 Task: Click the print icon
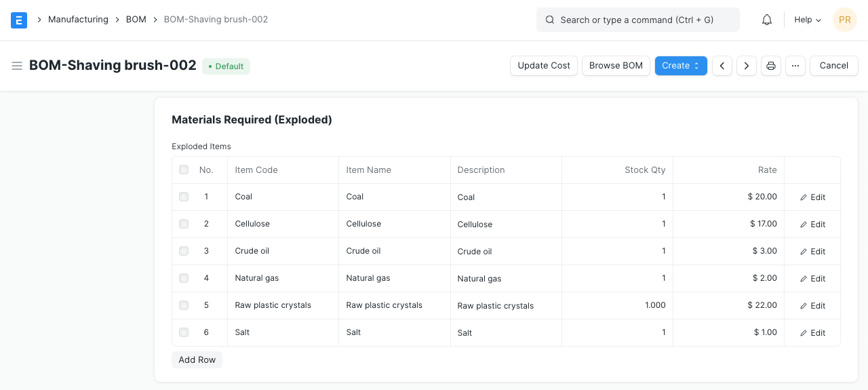click(x=771, y=66)
